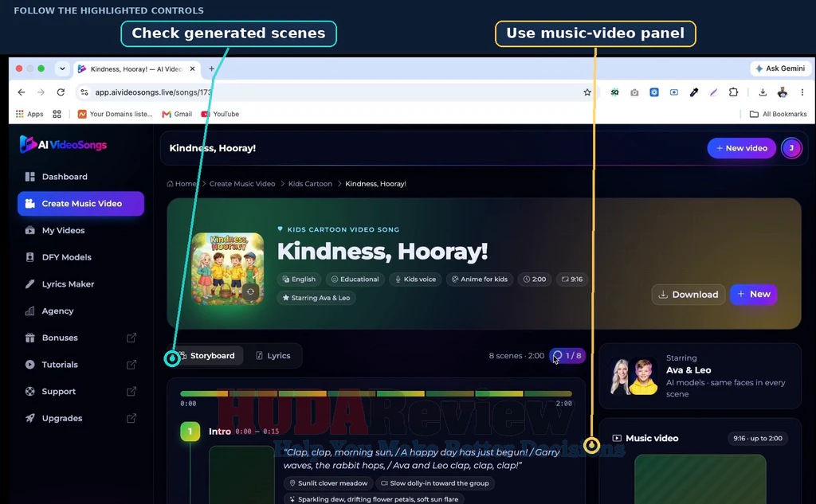The width and height of the screenshot is (816, 504).
Task: Bookmark this page with the star
Action: (587, 92)
